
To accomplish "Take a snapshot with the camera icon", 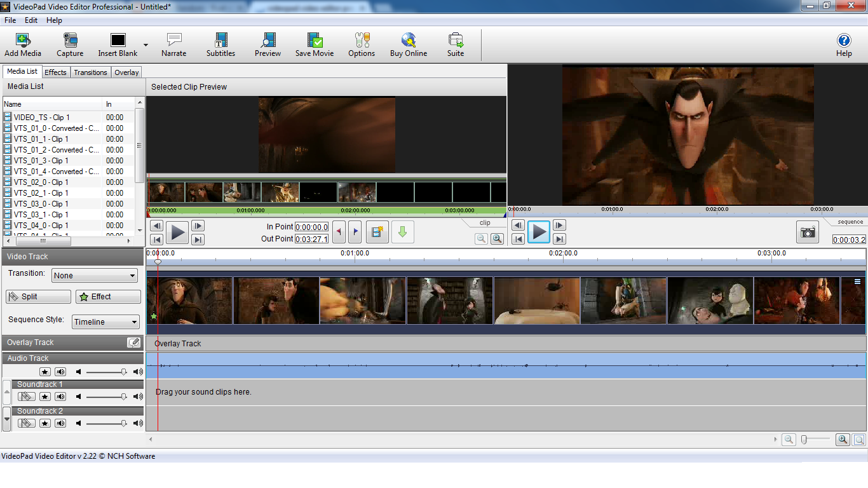I will 808,233.
